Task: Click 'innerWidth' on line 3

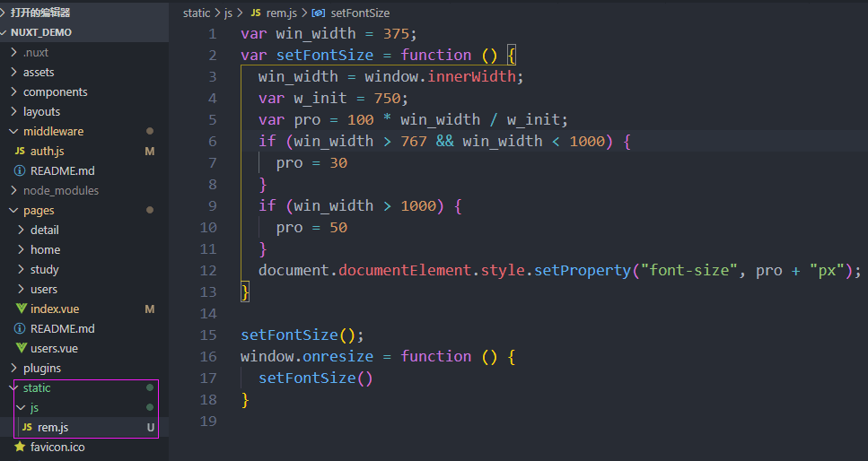Action: 471,76
